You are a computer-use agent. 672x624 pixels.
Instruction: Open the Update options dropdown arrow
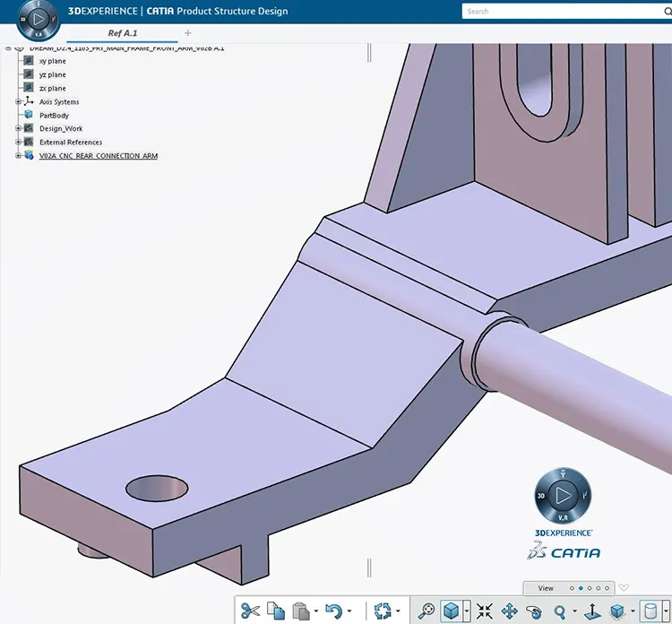pyautogui.click(x=398, y=611)
